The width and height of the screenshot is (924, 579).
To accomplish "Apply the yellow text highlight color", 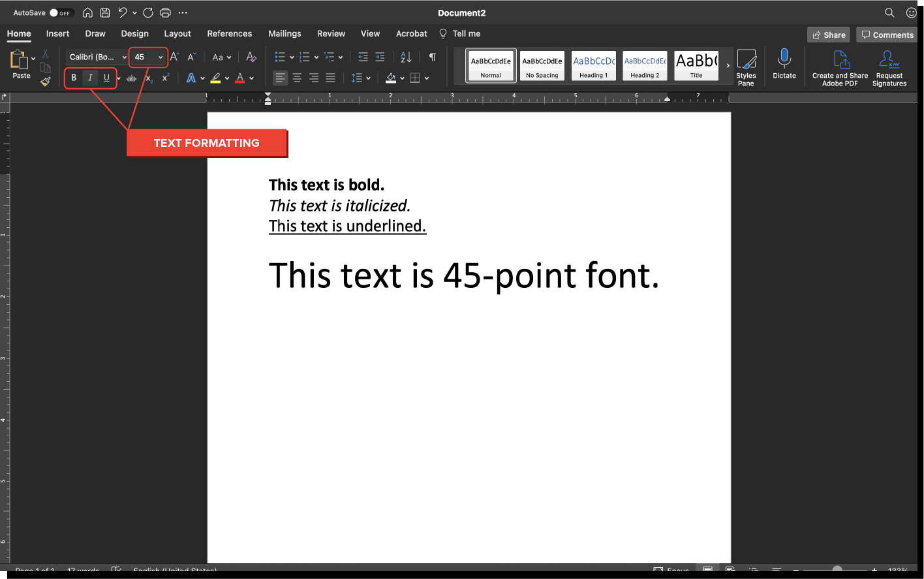I will (215, 78).
